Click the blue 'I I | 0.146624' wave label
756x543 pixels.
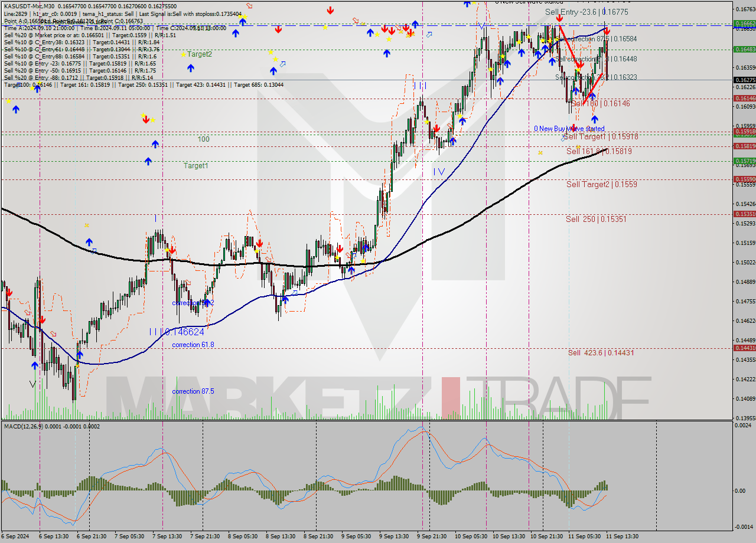pyautogui.click(x=176, y=332)
